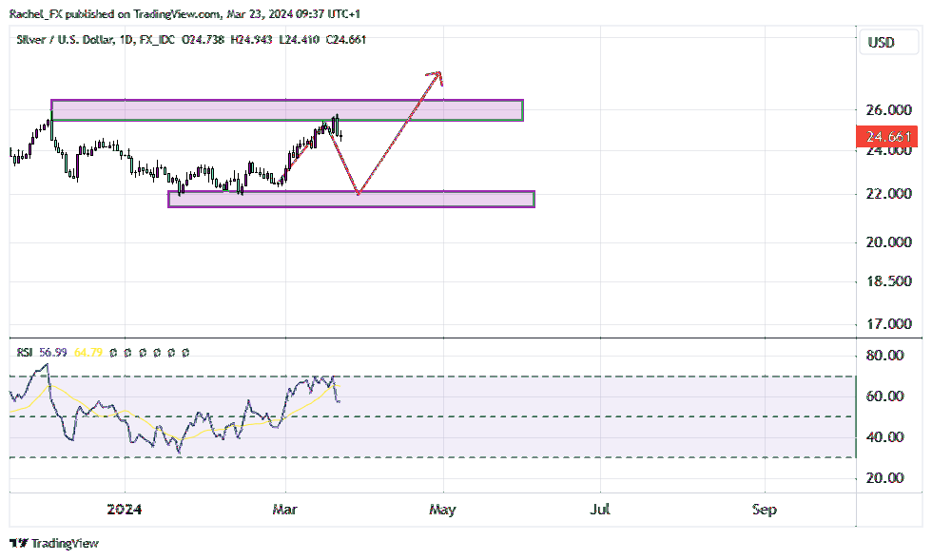The width and height of the screenshot is (932, 560).
Task: Click the USD currency button
Action: click(888, 42)
